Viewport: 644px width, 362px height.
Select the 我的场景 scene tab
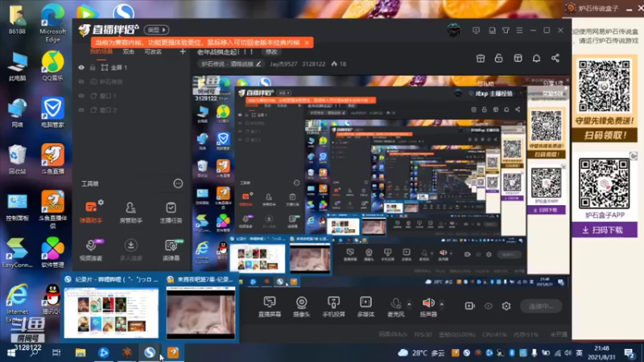101,51
